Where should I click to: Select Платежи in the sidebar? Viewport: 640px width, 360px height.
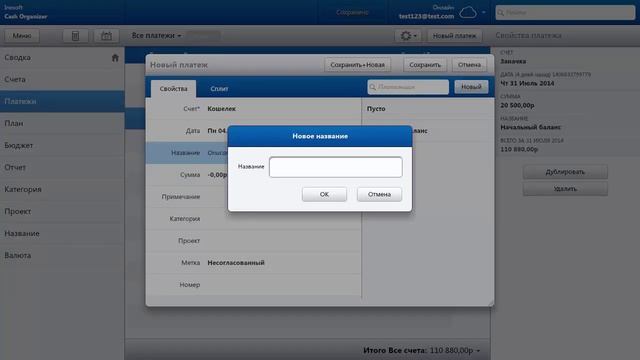[x=62, y=101]
